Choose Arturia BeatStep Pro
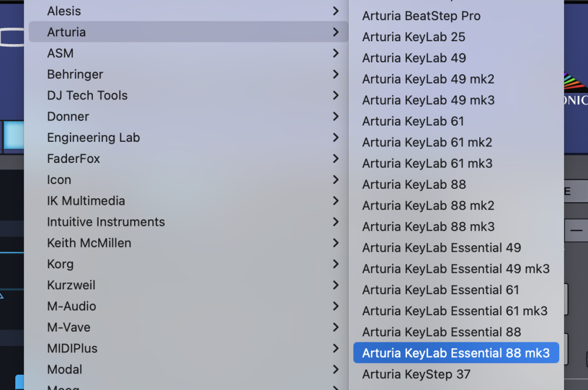Viewport: 588px width, 390px height. click(421, 16)
